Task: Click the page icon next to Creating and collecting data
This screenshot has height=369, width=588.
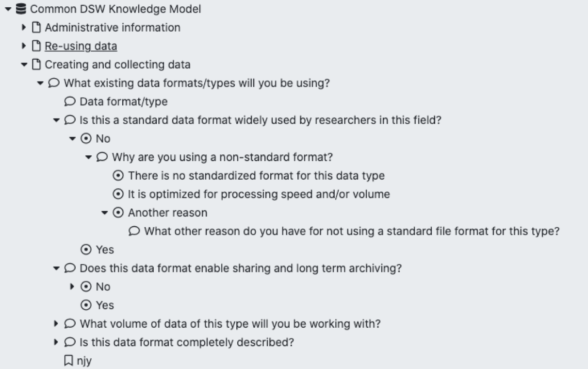Action: coord(35,64)
